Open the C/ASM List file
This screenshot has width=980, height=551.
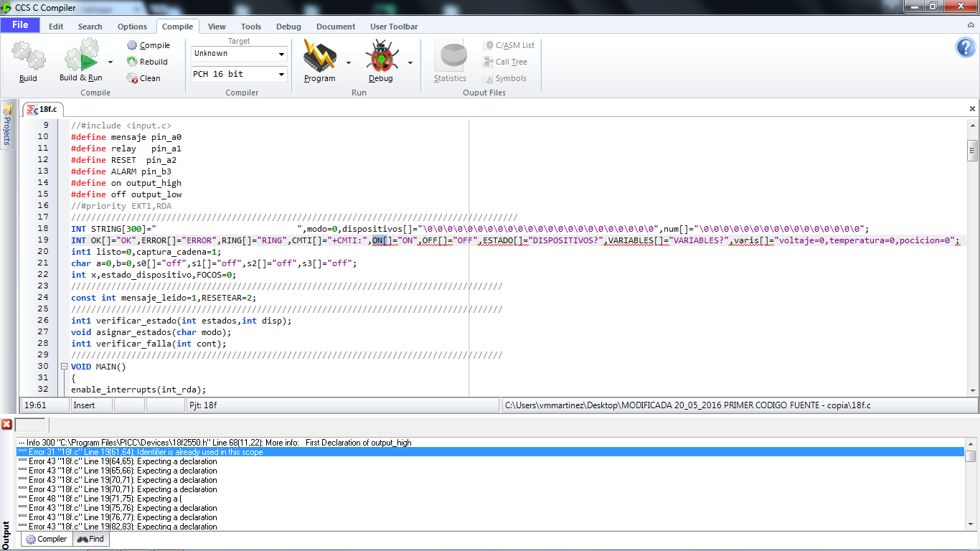click(x=509, y=45)
